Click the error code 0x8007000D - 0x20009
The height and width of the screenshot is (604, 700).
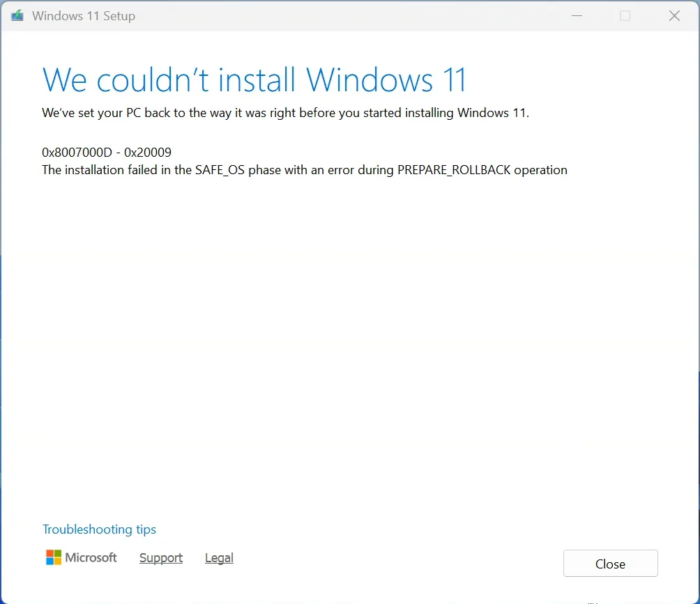107,153
